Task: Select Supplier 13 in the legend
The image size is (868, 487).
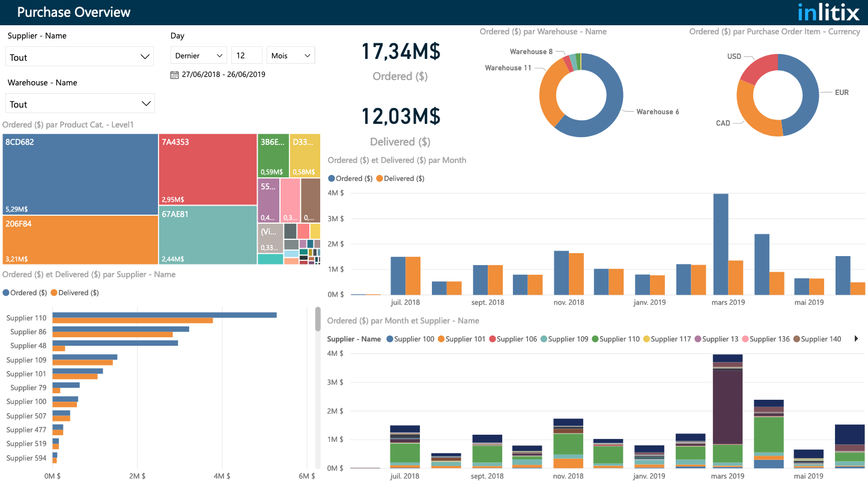Action: 716,339
